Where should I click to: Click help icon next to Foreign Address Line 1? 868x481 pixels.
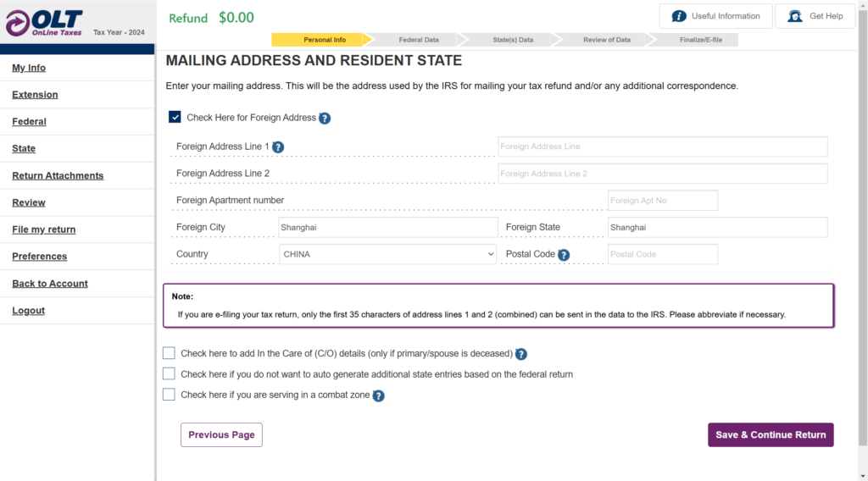[x=278, y=147]
